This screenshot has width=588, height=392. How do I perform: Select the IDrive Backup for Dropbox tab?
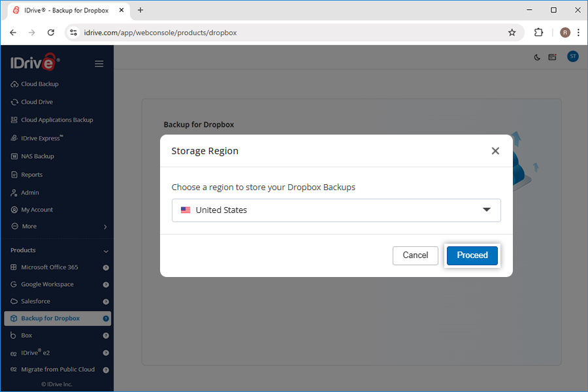point(69,10)
